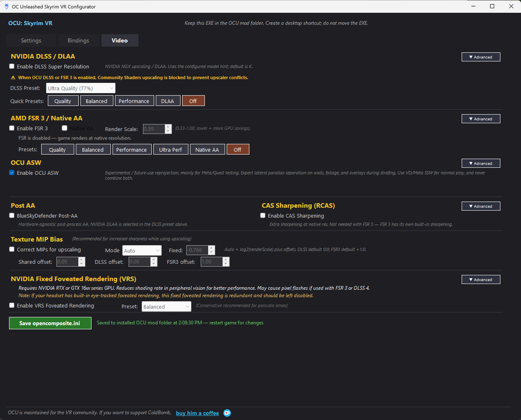Viewport: 521px width, 420px height.
Task: Turn DLSS quick preset Off
Action: point(193,101)
